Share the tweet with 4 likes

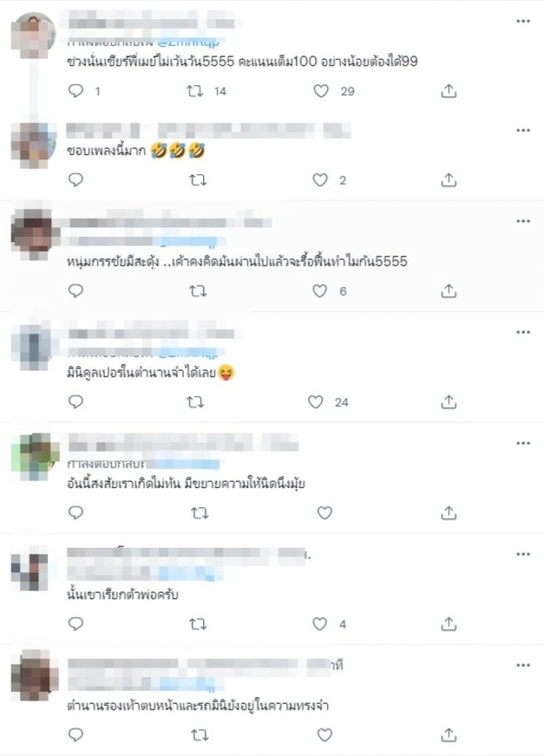point(449,624)
